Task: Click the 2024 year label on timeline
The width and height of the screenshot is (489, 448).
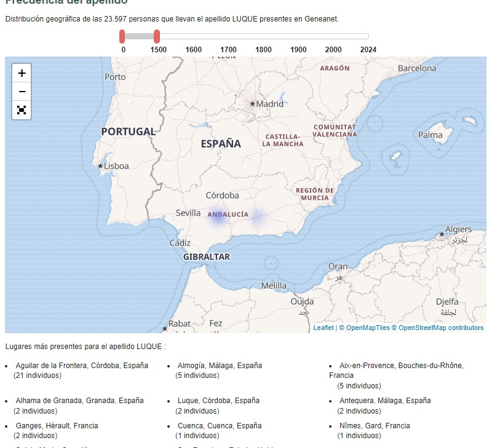Action: (x=368, y=50)
